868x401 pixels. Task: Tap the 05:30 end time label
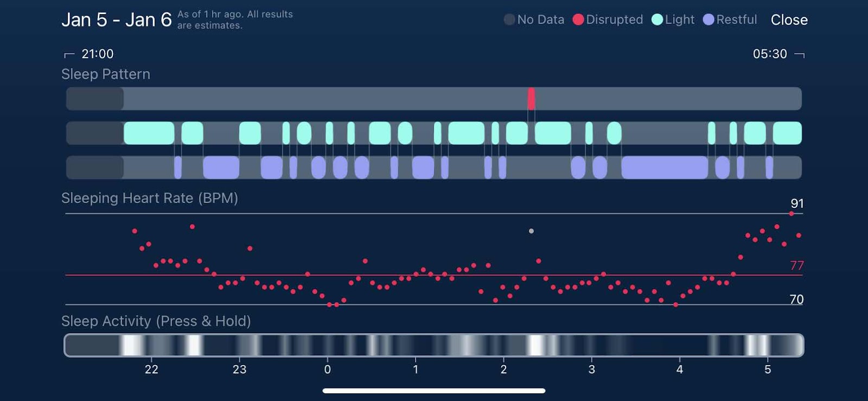[x=770, y=54]
